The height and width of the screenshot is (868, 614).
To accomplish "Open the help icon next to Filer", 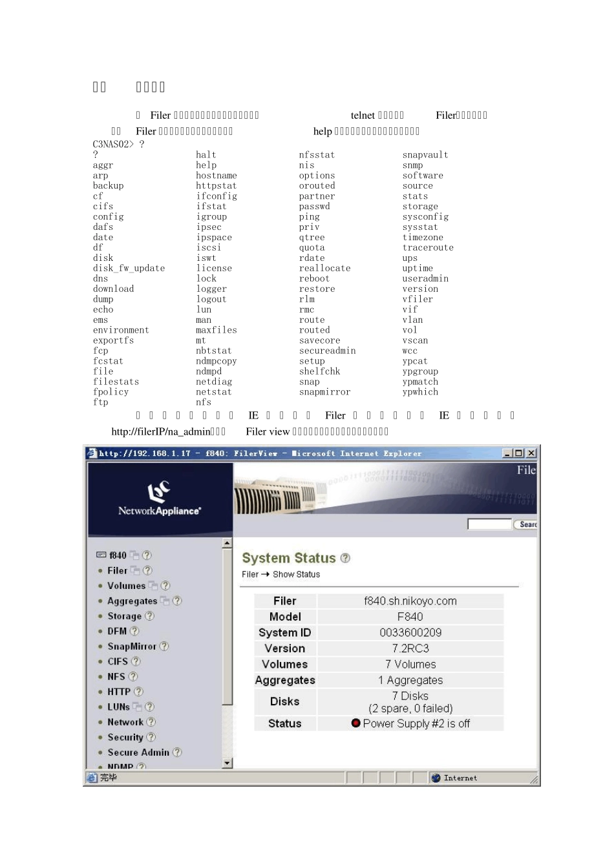I will point(147,570).
